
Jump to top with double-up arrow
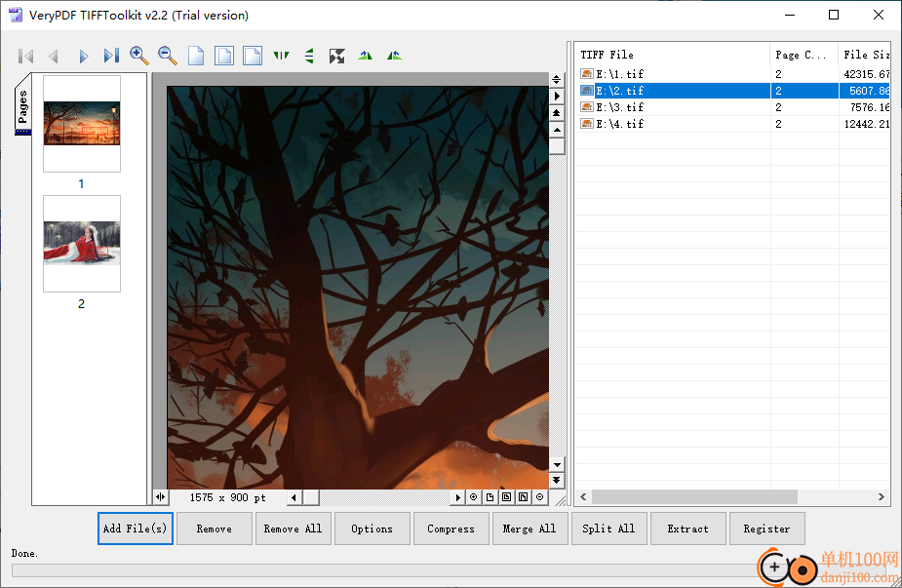click(556, 113)
